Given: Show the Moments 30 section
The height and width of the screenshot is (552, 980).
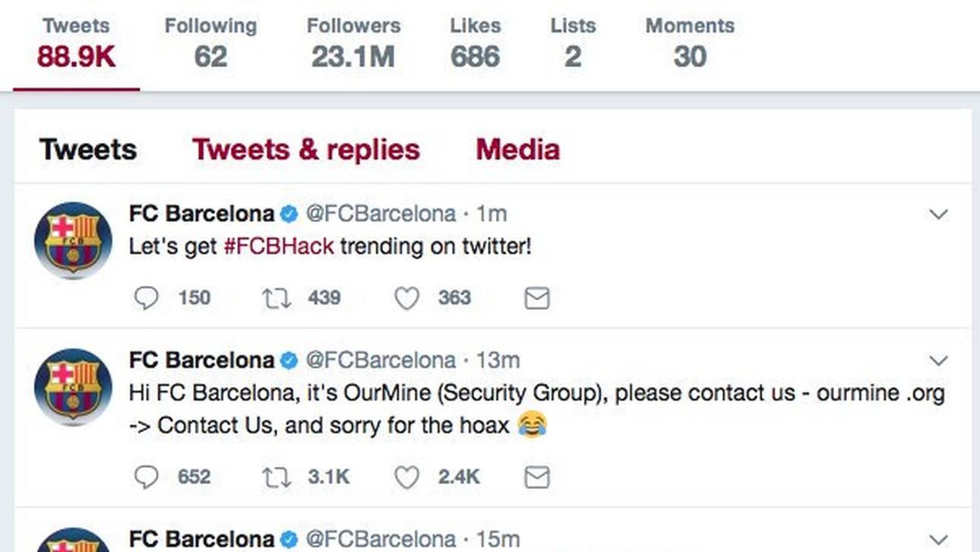Looking at the screenshot, I should click(x=690, y=44).
